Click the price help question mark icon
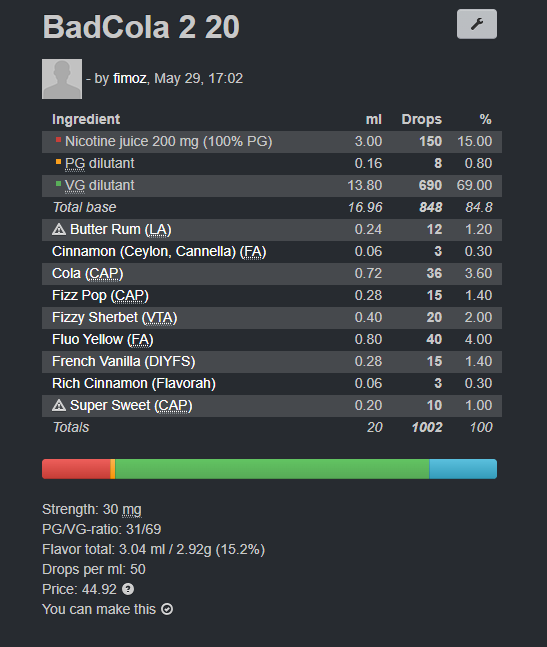The image size is (547, 647). [128, 589]
